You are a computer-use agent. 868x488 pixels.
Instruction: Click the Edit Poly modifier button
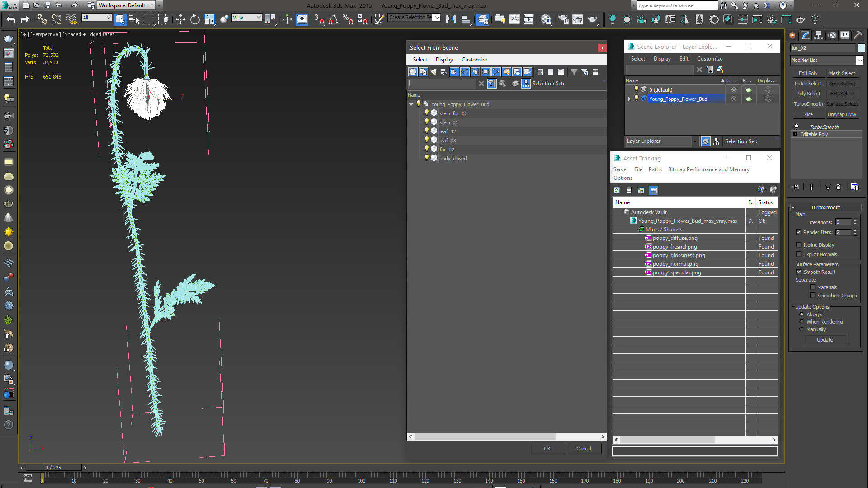coord(808,73)
